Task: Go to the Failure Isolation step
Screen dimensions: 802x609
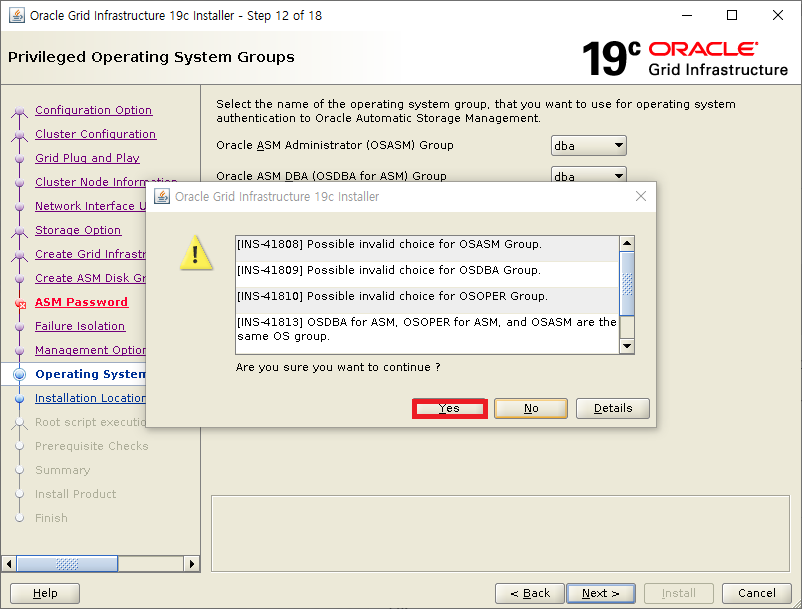Action: coord(80,326)
